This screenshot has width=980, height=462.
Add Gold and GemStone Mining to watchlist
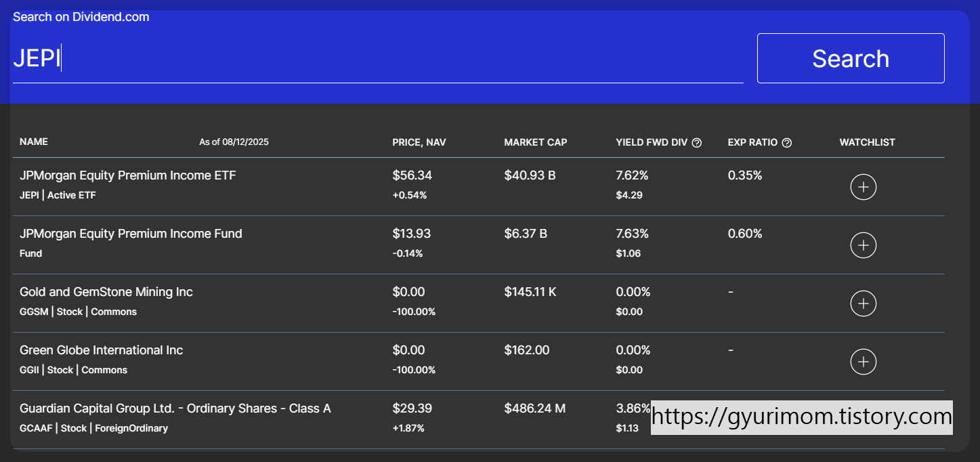(x=863, y=303)
